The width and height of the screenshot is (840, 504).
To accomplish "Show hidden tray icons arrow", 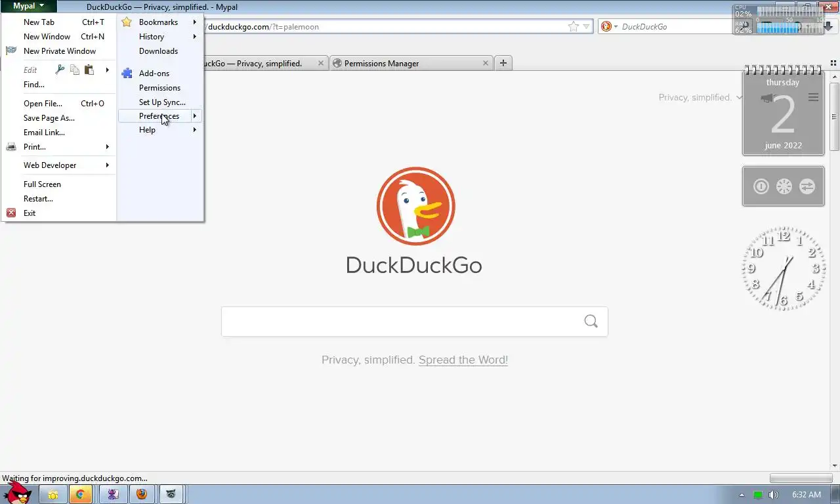I will tap(742, 495).
